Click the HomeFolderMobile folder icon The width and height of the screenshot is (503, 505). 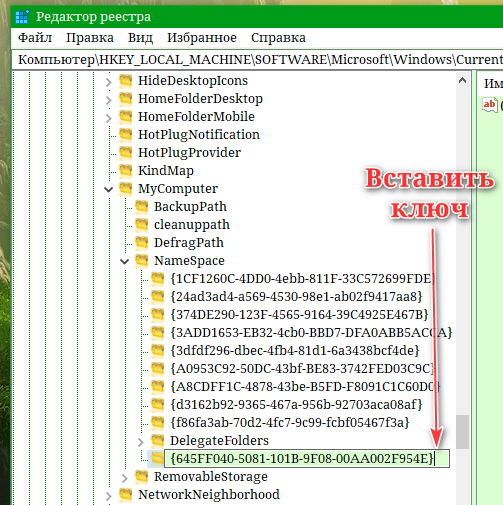click(126, 117)
